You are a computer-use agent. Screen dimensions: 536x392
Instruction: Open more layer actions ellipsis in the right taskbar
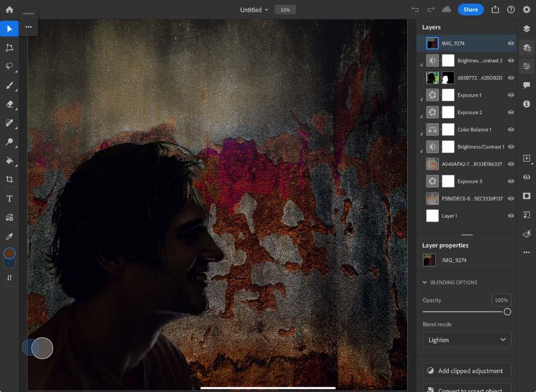[x=526, y=252]
